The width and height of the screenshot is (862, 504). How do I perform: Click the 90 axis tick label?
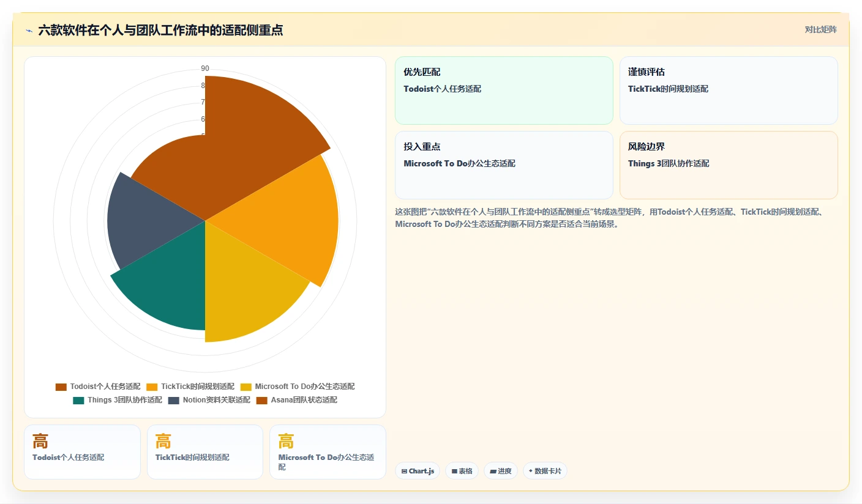205,69
